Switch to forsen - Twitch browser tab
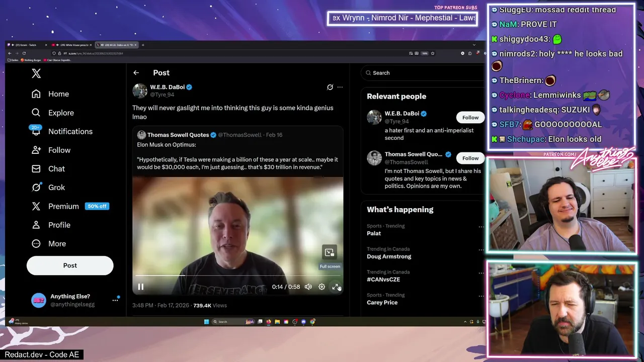The width and height of the screenshot is (644, 362). point(27,45)
